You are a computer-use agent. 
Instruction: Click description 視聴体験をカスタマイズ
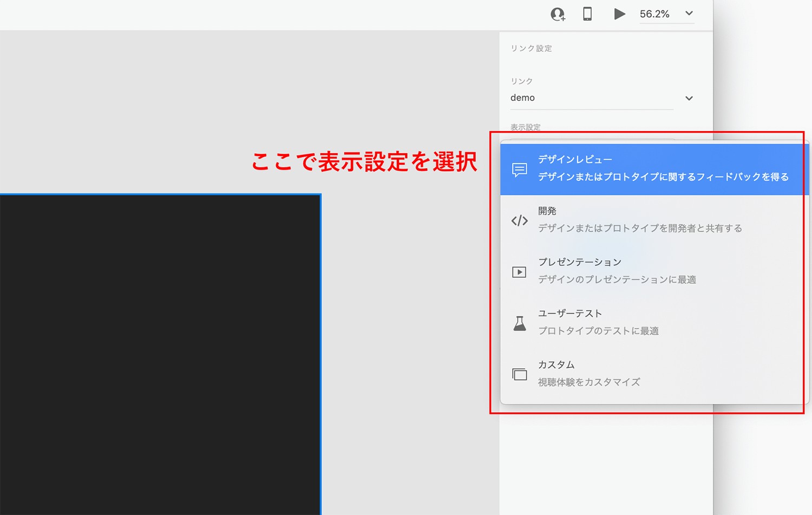click(589, 382)
